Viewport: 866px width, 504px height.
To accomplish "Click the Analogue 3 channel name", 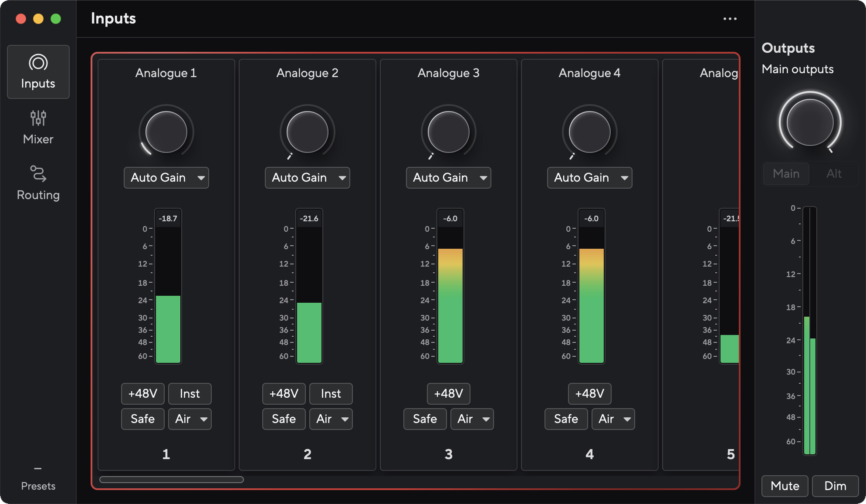I will (x=449, y=73).
